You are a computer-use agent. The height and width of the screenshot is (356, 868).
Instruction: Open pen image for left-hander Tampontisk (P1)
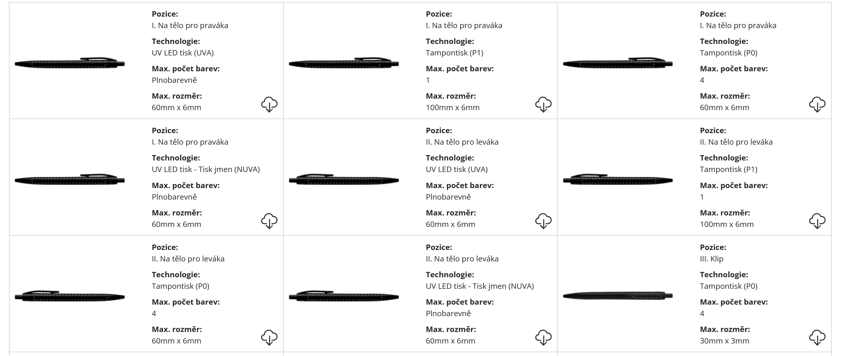point(618,180)
